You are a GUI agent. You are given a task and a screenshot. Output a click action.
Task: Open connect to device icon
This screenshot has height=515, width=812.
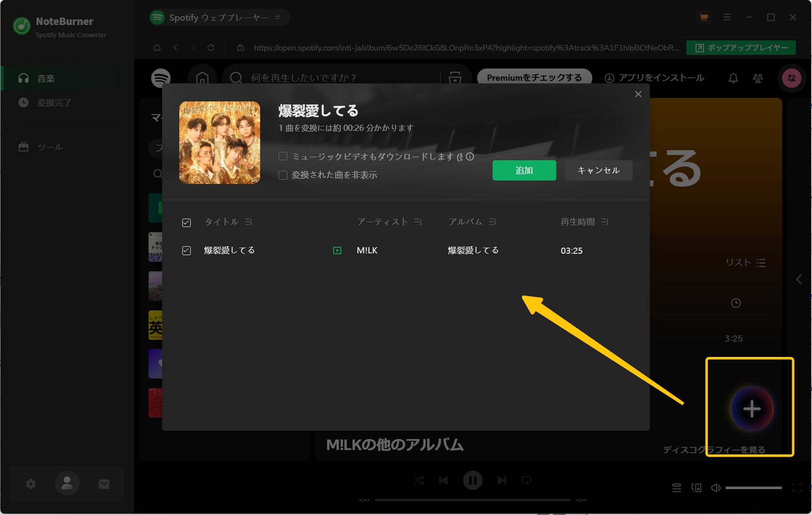(696, 488)
